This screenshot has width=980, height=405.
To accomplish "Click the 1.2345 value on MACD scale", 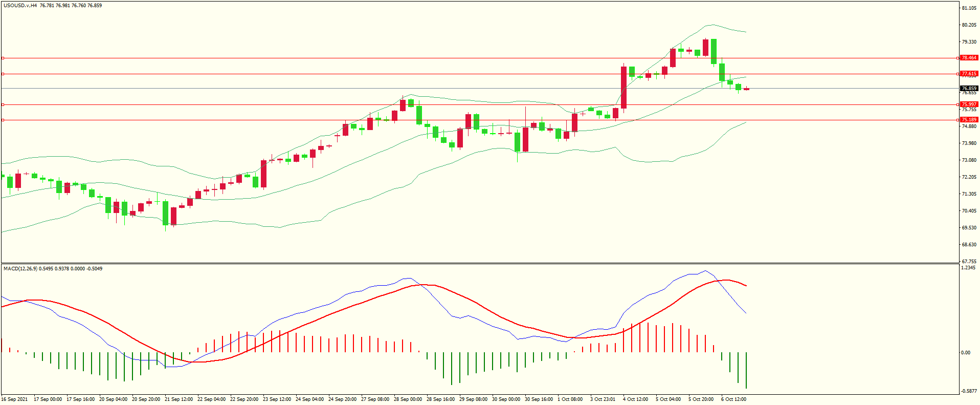I will 968,268.
